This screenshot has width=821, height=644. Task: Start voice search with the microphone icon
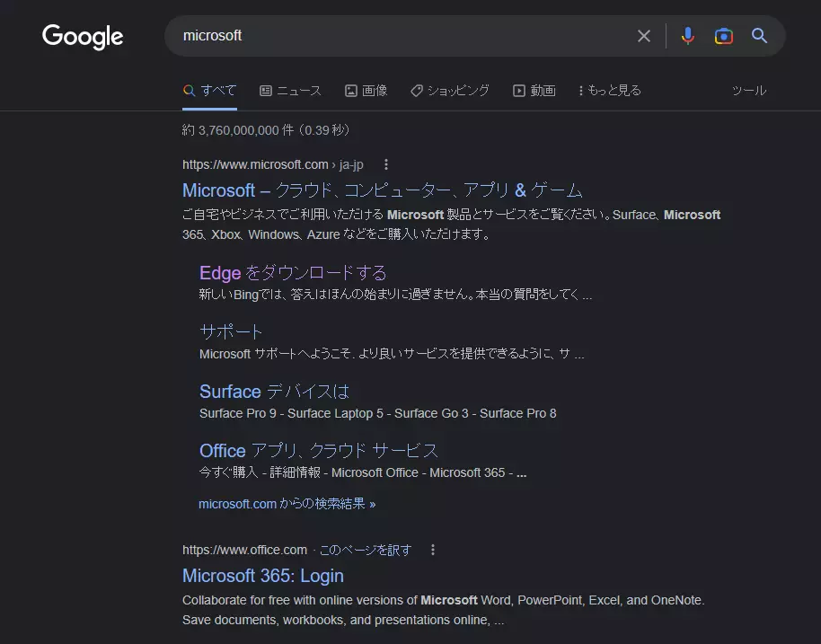(x=688, y=36)
